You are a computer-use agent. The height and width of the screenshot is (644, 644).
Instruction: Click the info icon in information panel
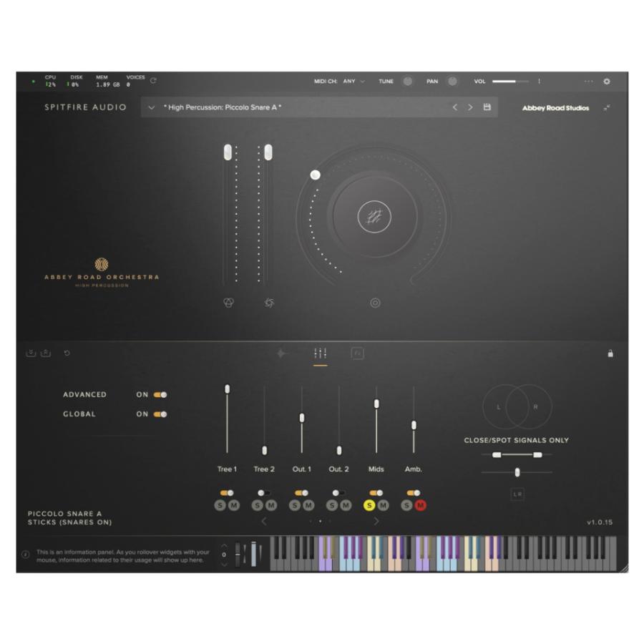[x=26, y=555]
